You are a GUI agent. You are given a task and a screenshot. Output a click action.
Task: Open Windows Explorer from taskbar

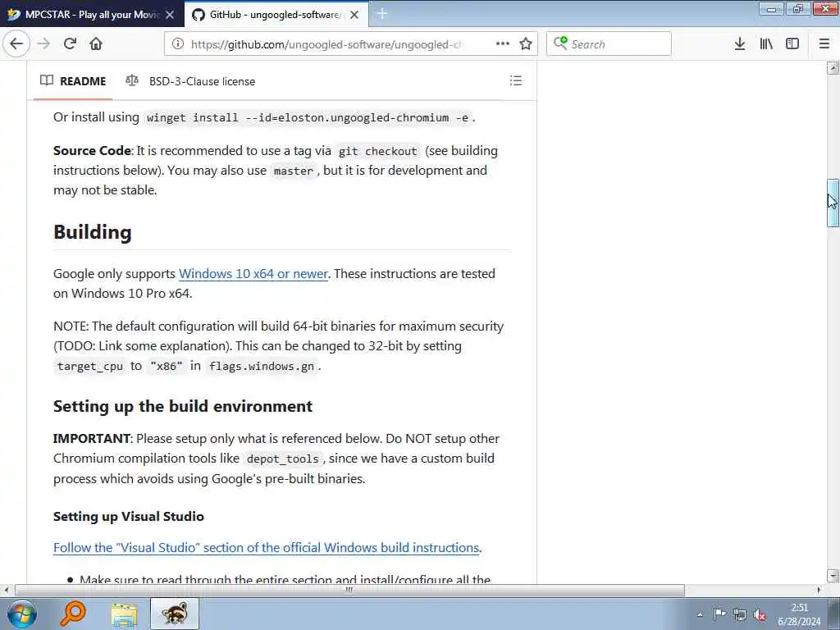coord(125,614)
